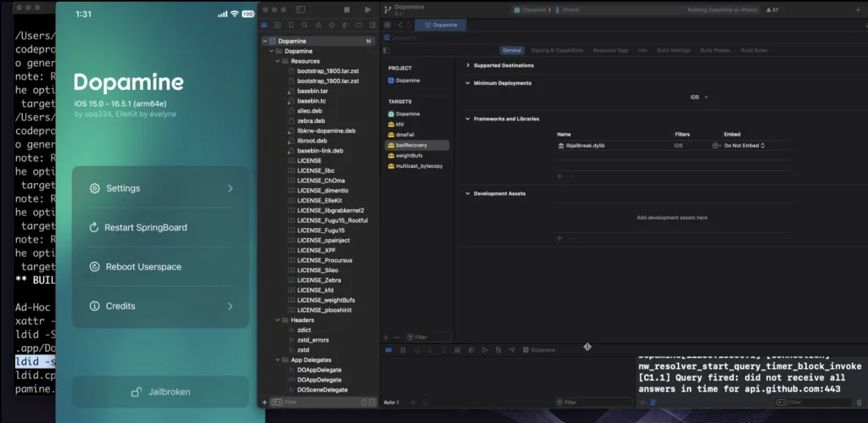Open Settings in the Dopamine app
This screenshot has width=868, height=423.
point(160,188)
